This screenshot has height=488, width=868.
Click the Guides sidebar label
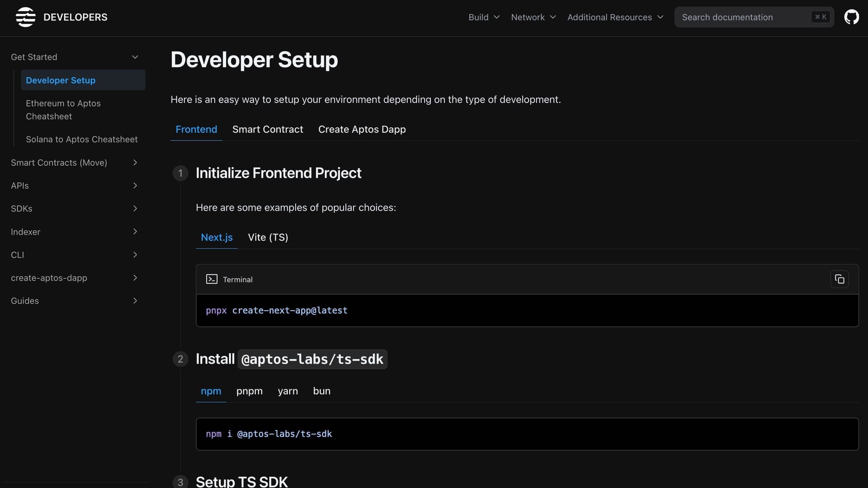click(24, 301)
